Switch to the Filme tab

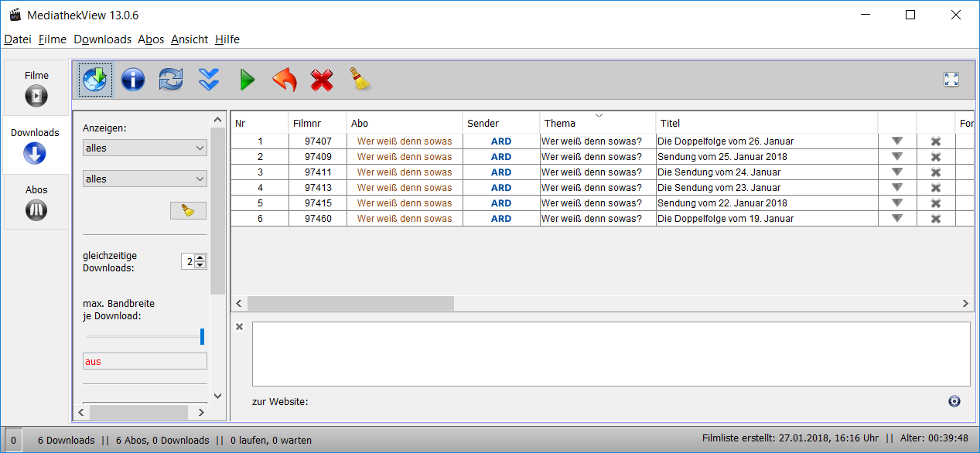(36, 87)
